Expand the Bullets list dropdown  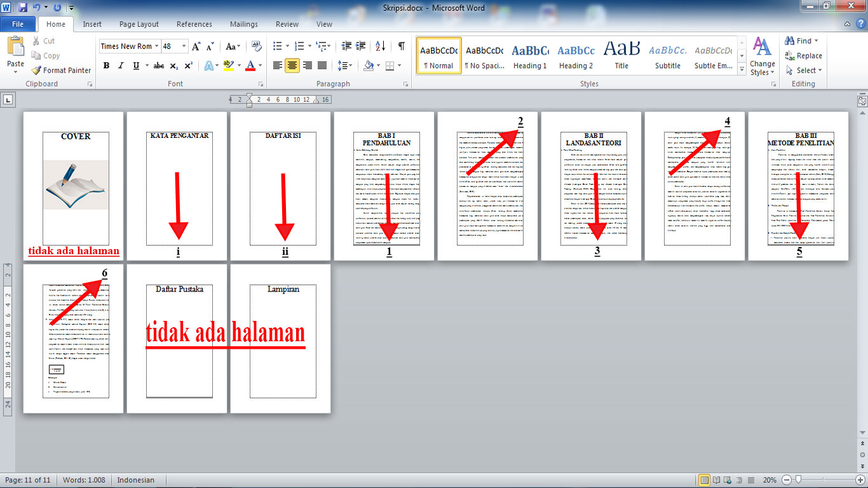(288, 46)
